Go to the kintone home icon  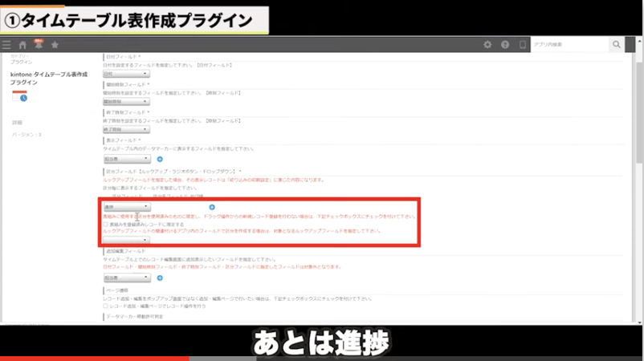[22, 45]
